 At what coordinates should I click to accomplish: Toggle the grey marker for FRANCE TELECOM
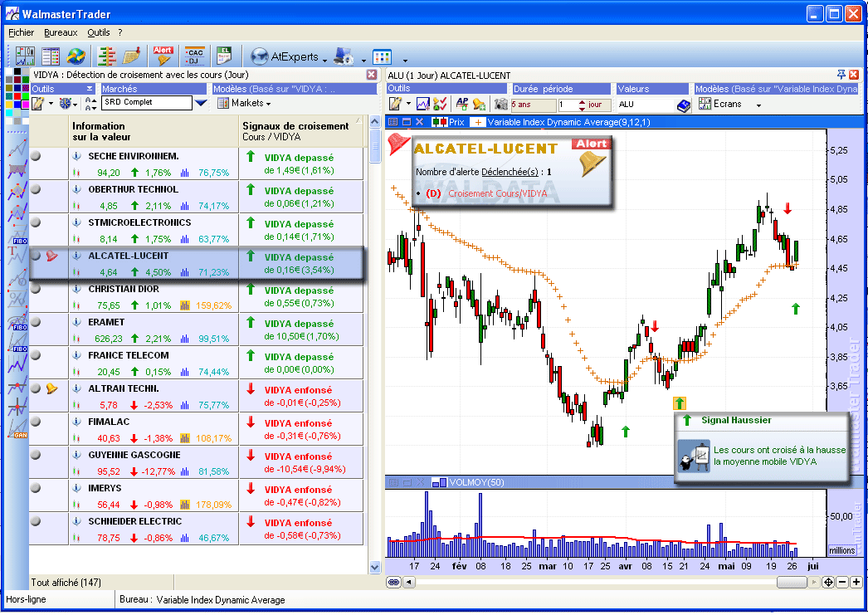click(36, 355)
